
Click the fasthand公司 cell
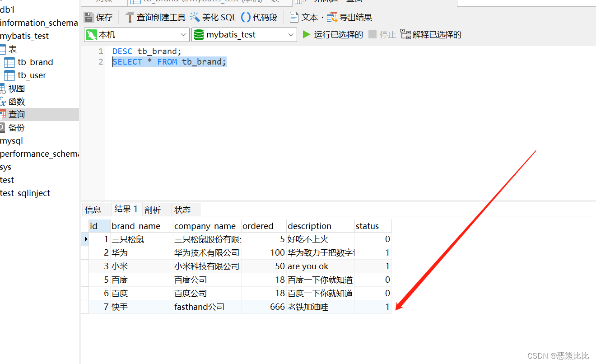207,307
